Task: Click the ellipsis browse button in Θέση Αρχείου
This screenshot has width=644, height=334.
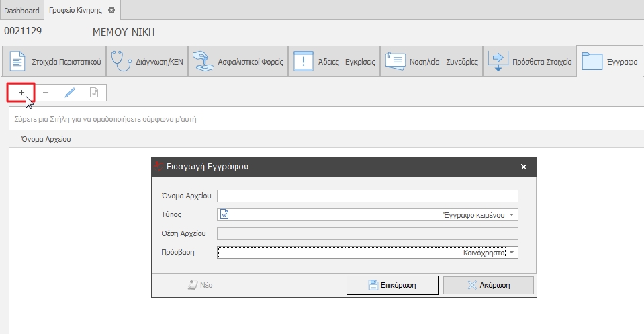Action: (x=512, y=234)
